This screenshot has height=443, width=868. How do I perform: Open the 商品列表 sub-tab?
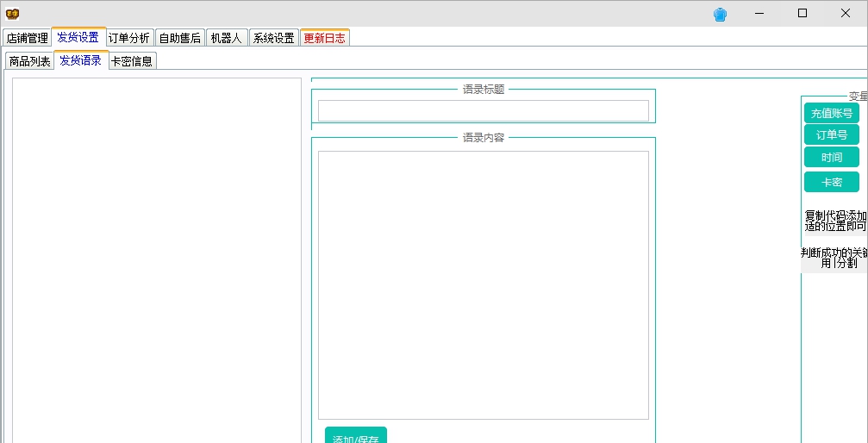pyautogui.click(x=29, y=61)
